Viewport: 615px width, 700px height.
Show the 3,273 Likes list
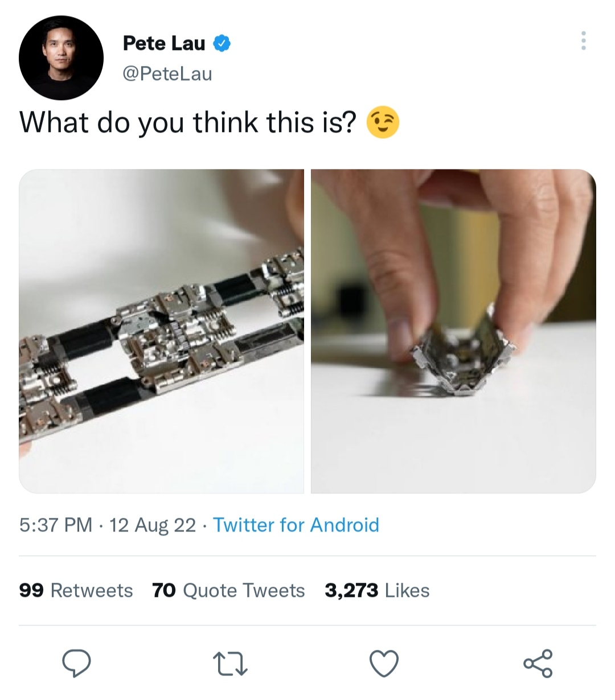click(x=377, y=590)
